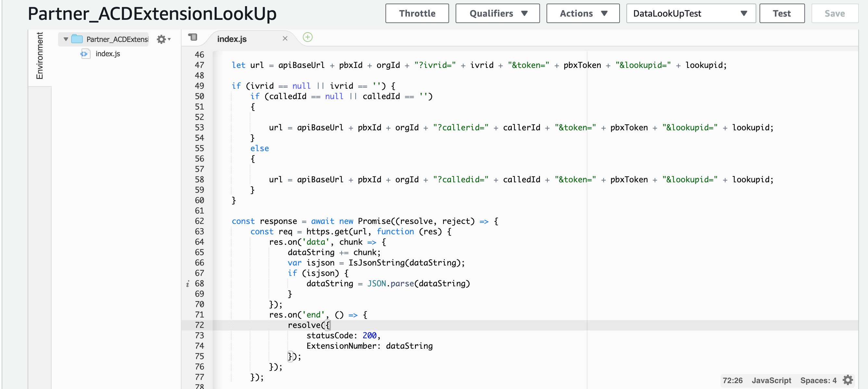Select the Partner_ACDExtensi folder icon

click(x=77, y=39)
